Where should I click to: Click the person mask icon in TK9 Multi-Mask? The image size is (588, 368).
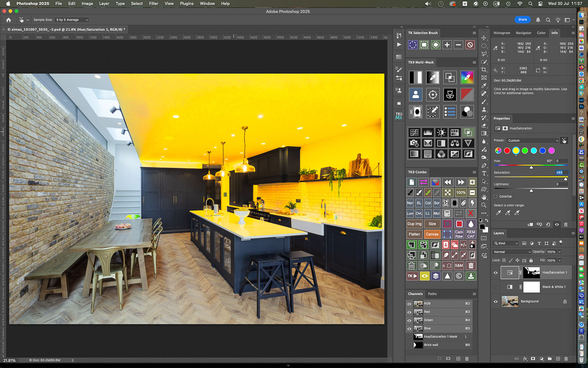(416, 95)
